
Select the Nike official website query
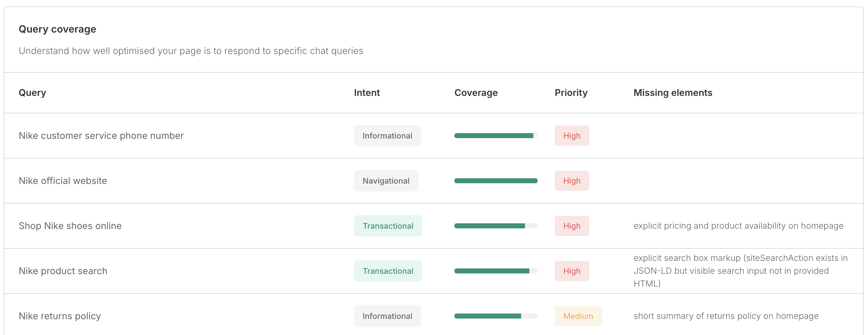coord(63,181)
